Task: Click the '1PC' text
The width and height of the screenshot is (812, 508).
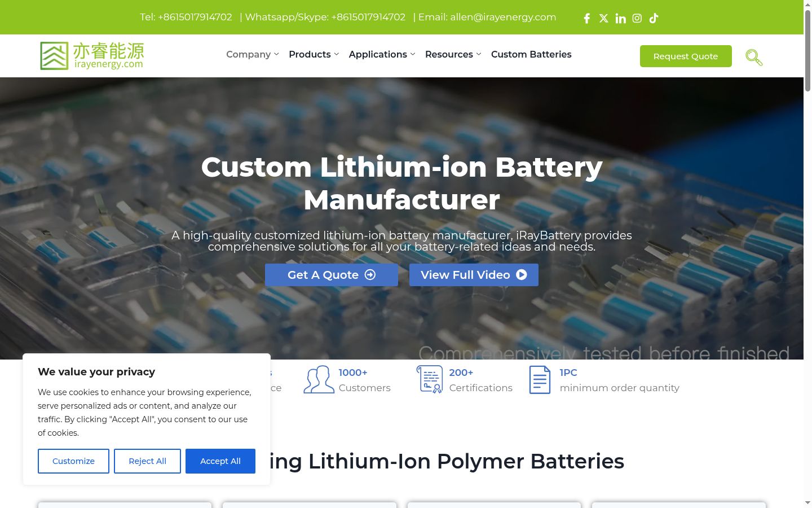Action: (x=568, y=373)
